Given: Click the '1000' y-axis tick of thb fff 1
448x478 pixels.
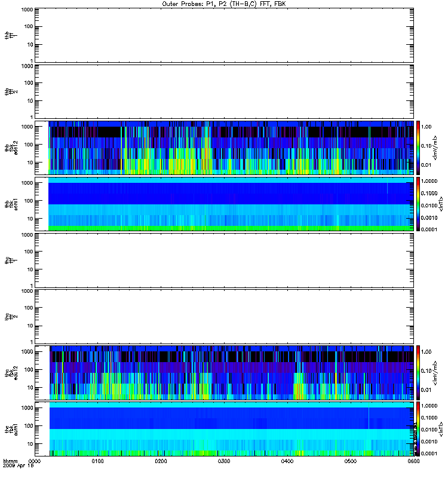Looking at the screenshot, I should click(27, 10).
